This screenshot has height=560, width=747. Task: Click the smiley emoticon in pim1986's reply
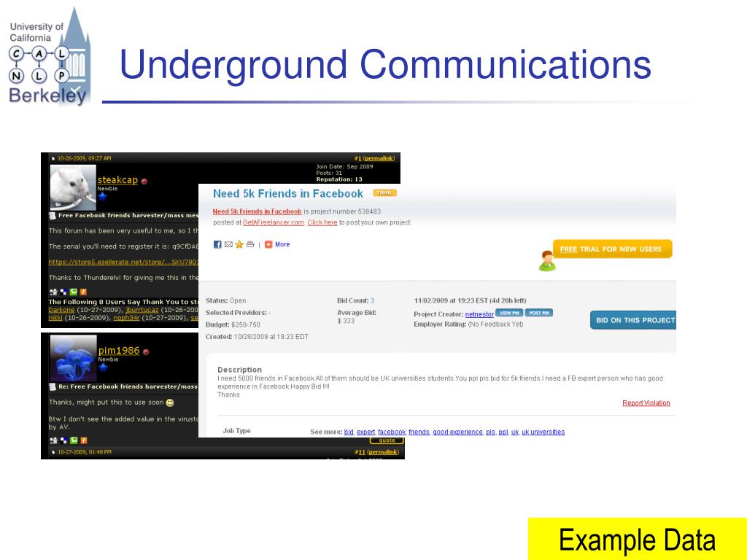(x=169, y=402)
